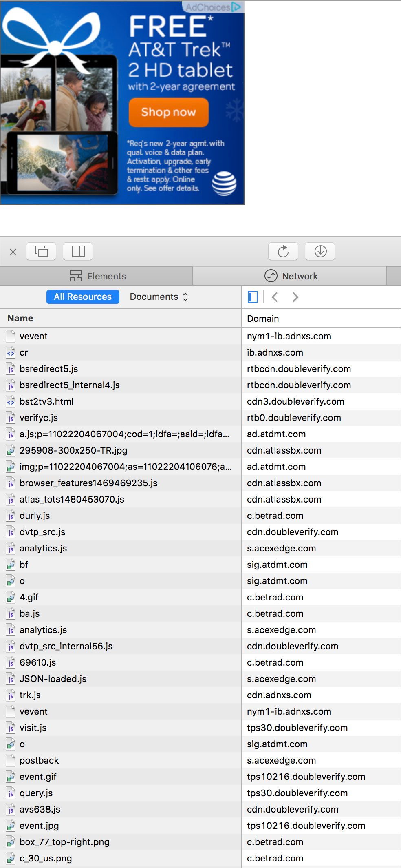The width and height of the screenshot is (401, 868).
Task: Go back with the left chevron
Action: 275,297
